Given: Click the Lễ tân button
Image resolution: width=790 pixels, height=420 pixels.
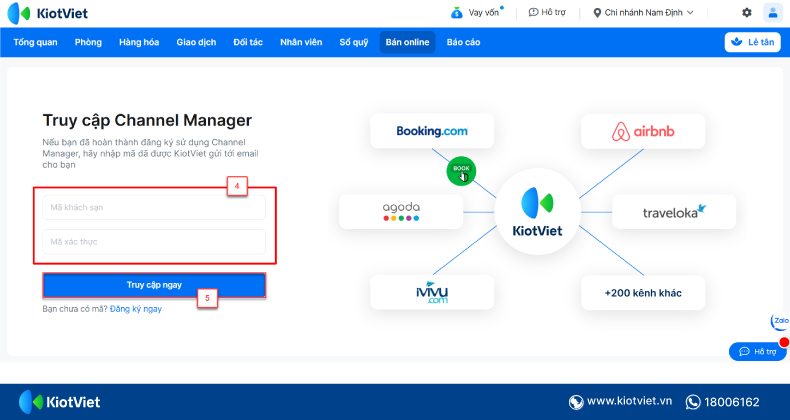Looking at the screenshot, I should coord(753,42).
